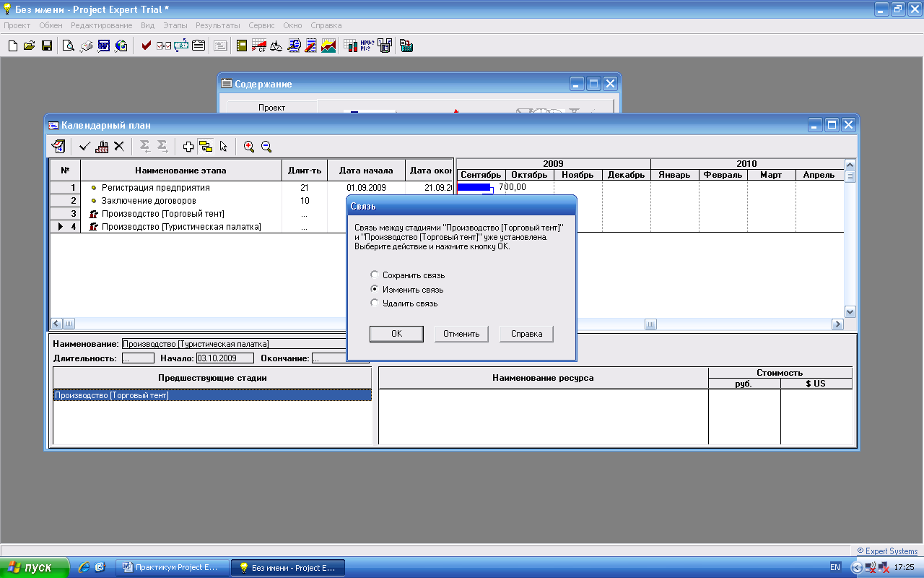Export report to Word via W icon
The height and width of the screenshot is (578, 924).
[x=103, y=46]
